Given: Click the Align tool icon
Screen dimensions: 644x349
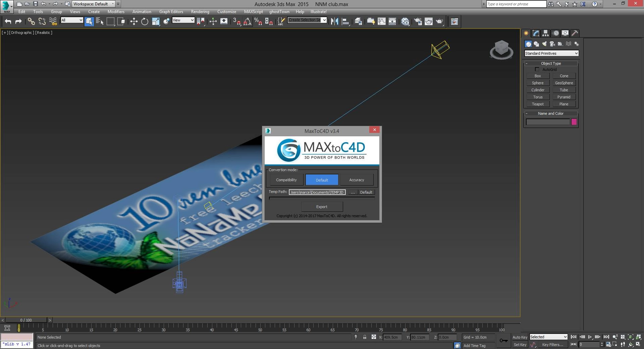Looking at the screenshot, I should [x=345, y=21].
